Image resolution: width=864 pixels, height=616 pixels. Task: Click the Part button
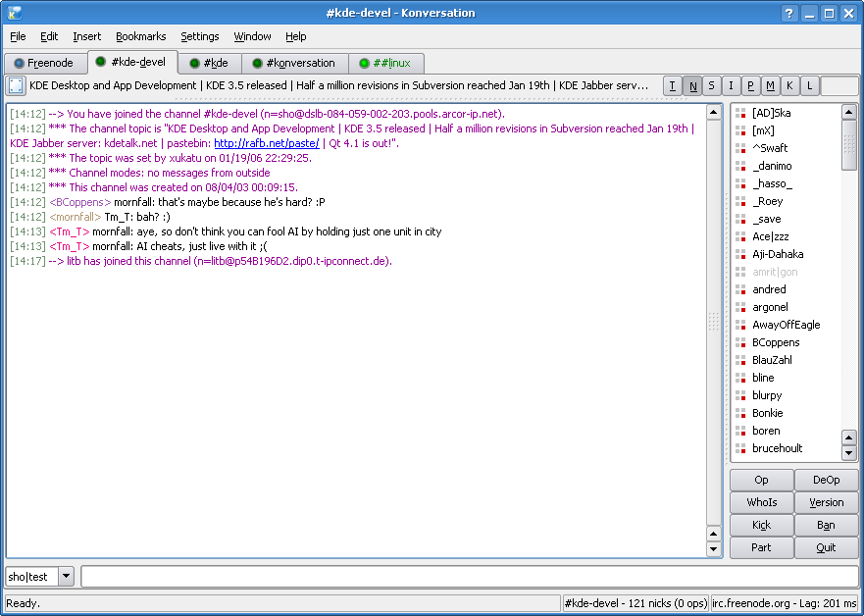761,547
